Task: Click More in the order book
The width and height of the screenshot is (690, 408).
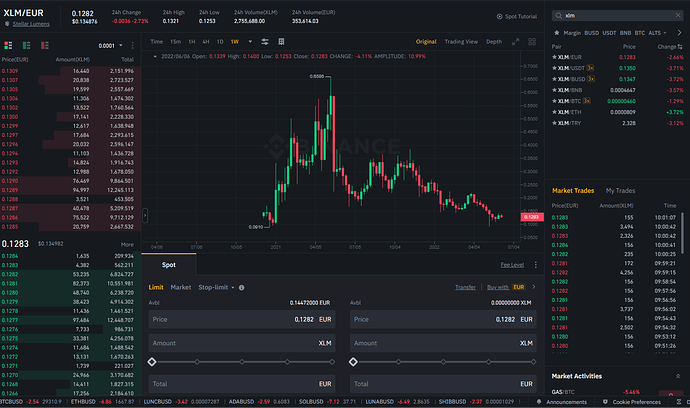Action: pyautogui.click(x=127, y=245)
